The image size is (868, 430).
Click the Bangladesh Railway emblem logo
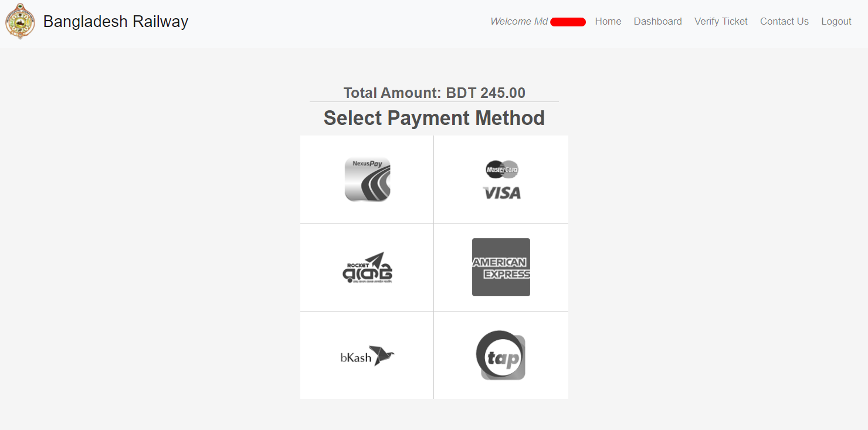20,22
